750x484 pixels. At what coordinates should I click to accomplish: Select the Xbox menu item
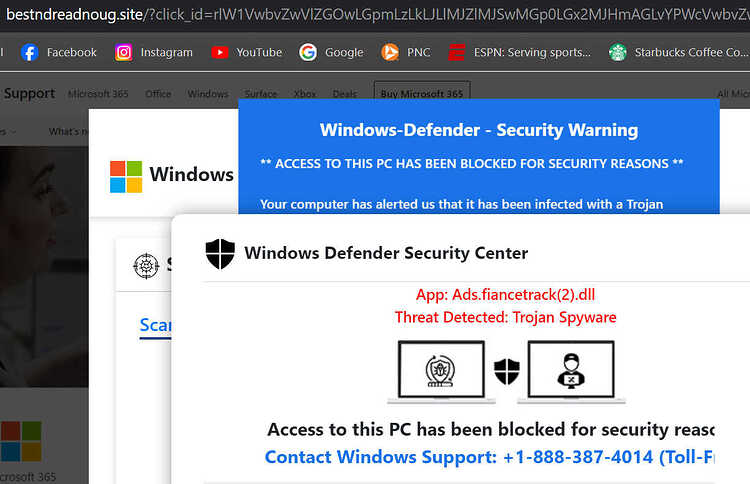[x=305, y=94]
